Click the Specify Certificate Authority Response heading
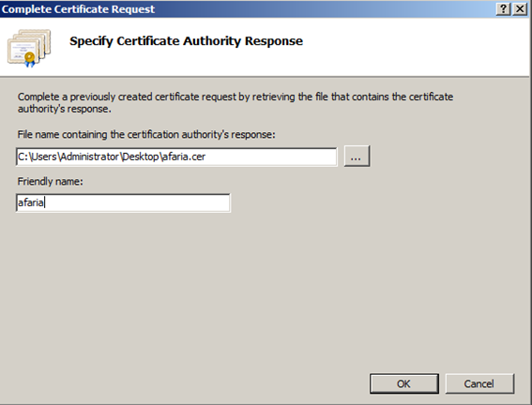 click(x=186, y=41)
